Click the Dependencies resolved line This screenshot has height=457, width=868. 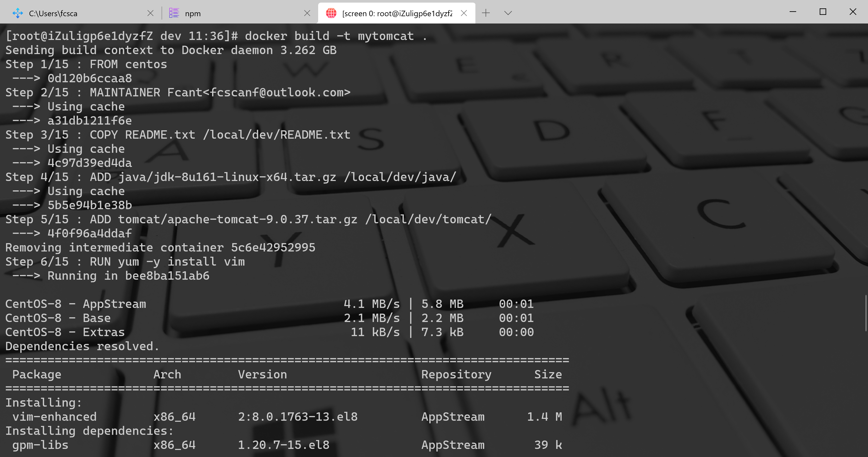(x=82, y=346)
